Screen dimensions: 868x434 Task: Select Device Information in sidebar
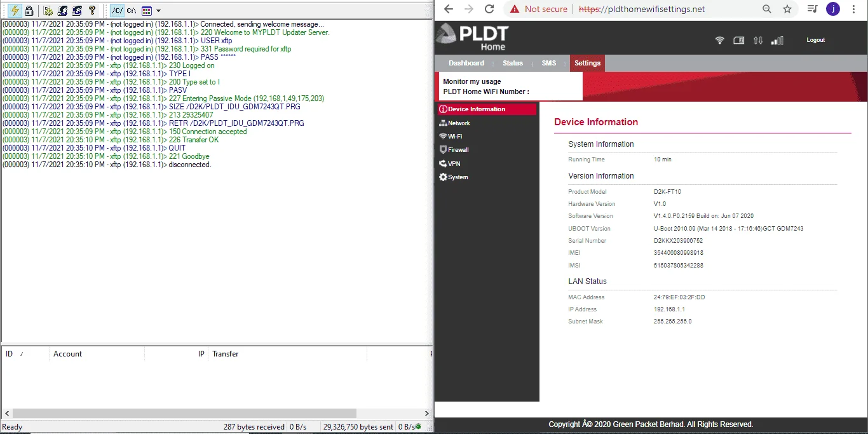[486, 109]
